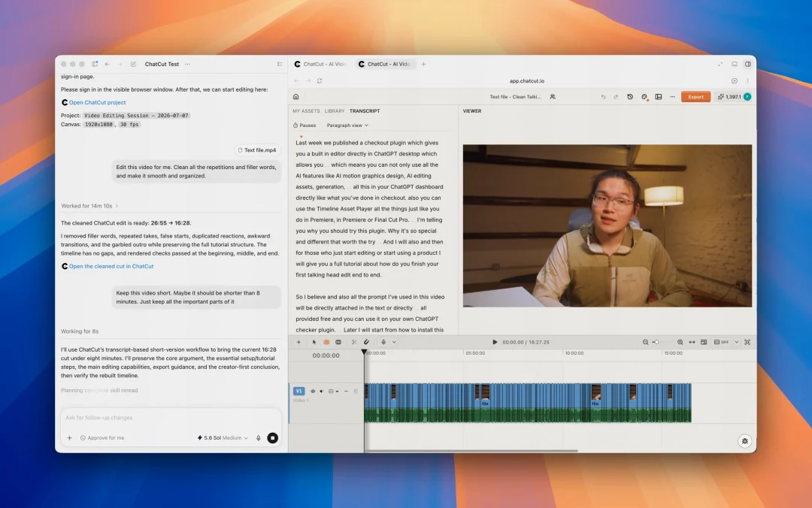The image size is (812, 508).
Task: Click the orange grid tool in the timeline toolbar
Action: 326,342
